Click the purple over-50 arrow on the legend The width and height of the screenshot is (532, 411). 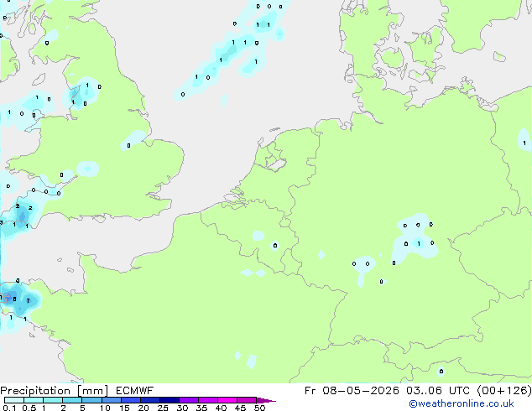tap(266, 400)
